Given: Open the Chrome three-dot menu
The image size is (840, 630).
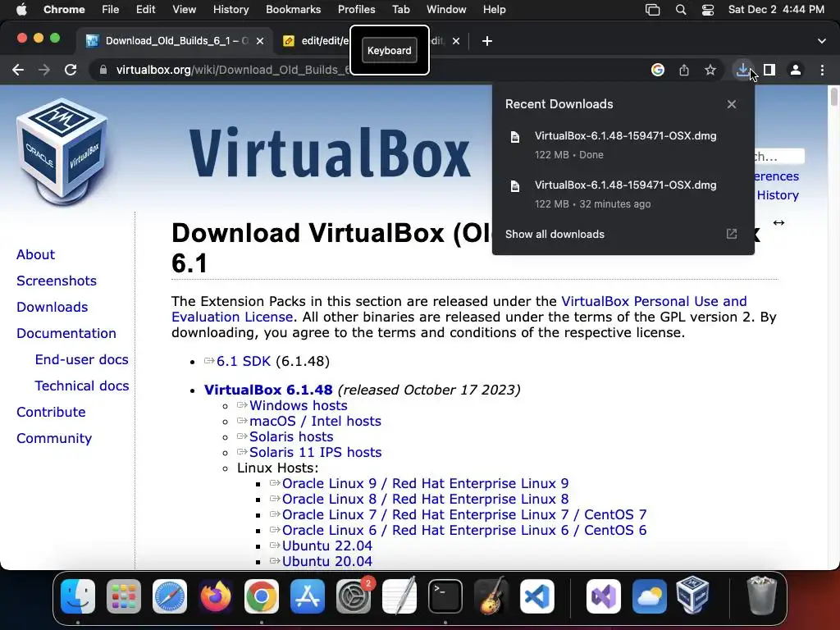Looking at the screenshot, I should tap(822, 70).
